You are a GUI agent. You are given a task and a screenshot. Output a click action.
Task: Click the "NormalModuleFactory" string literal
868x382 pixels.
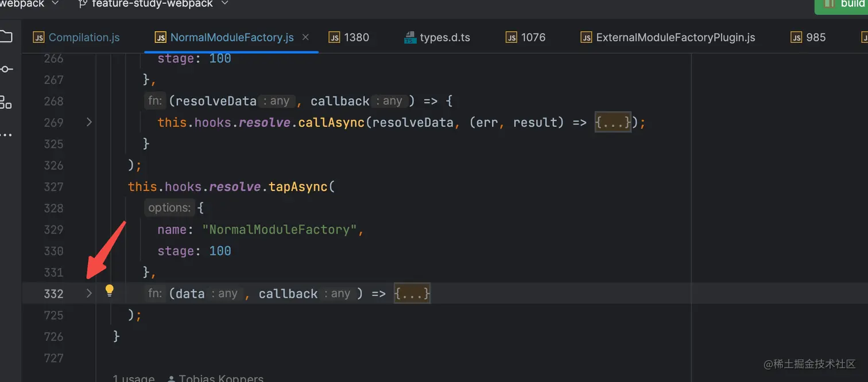[x=280, y=229]
